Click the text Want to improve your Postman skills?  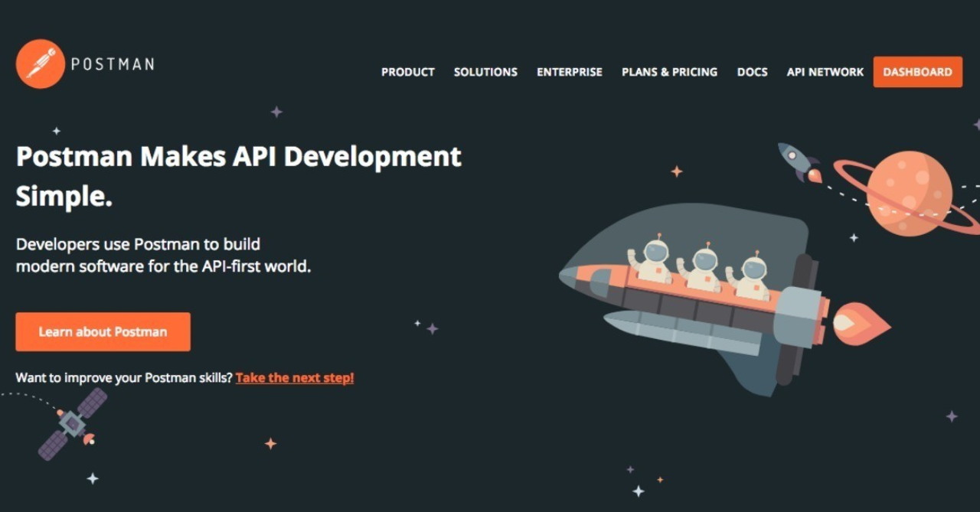[124, 377]
